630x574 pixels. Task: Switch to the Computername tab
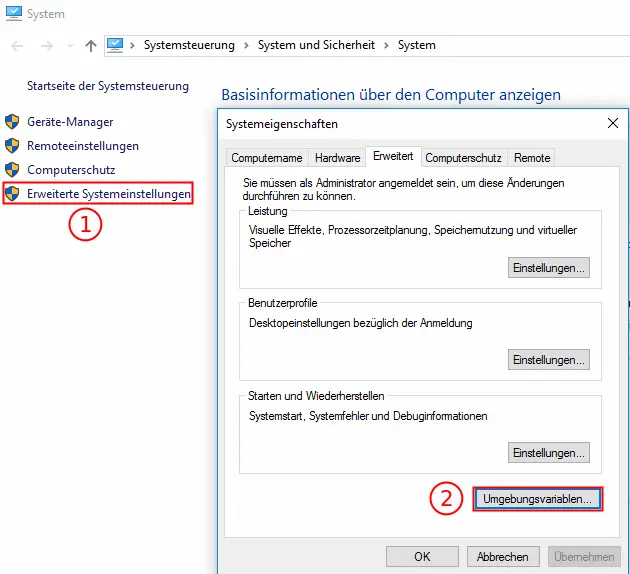point(267,158)
